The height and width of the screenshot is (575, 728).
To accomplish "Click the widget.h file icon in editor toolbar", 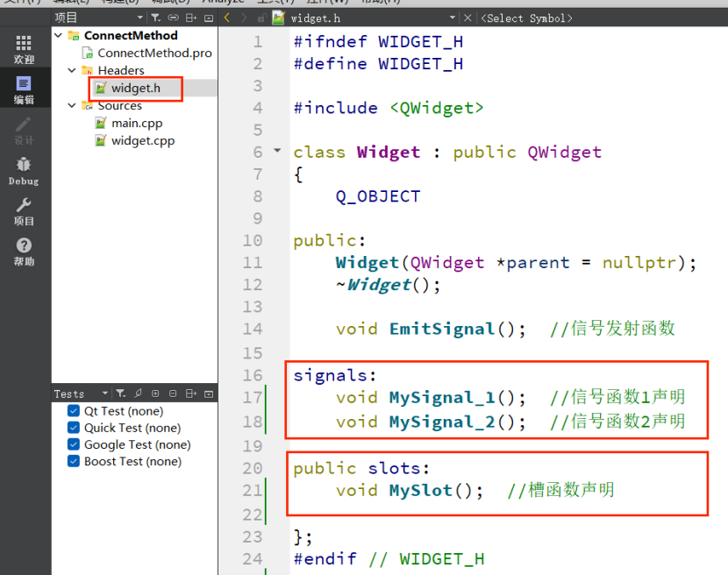I will pyautogui.click(x=279, y=18).
